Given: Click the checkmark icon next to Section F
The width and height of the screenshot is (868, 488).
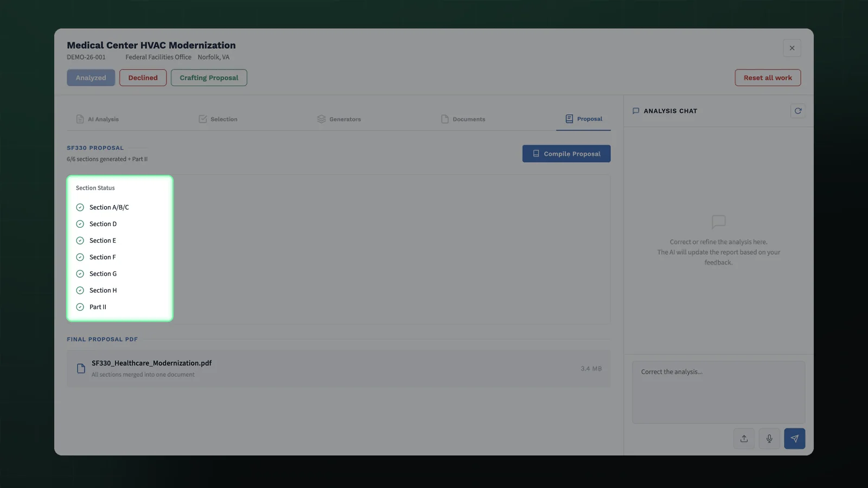Looking at the screenshot, I should 80,257.
